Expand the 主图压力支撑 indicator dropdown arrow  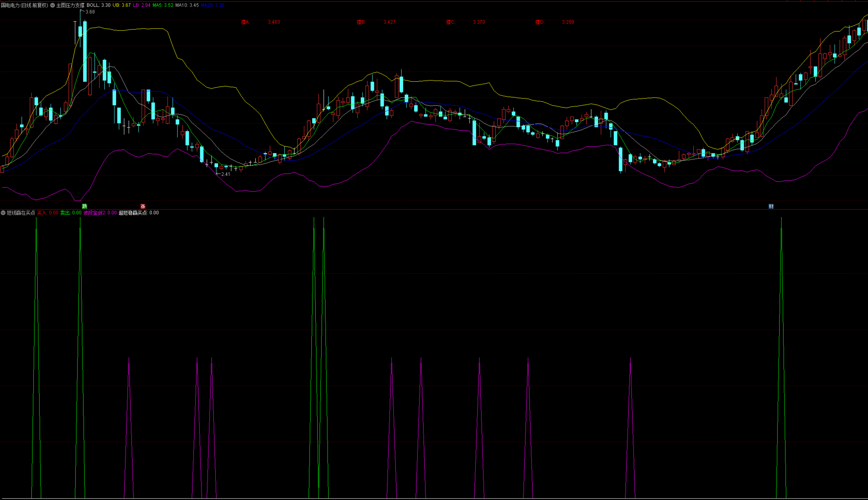(53, 5)
